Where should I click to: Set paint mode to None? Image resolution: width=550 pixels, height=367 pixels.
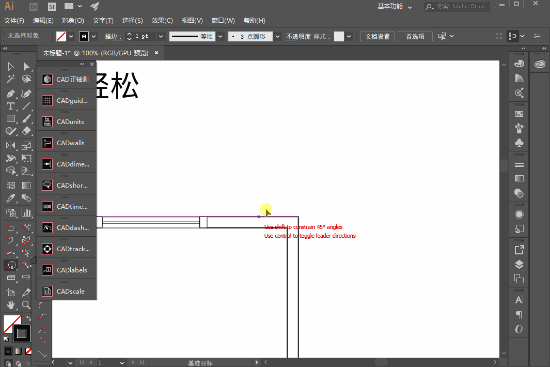tap(28, 351)
